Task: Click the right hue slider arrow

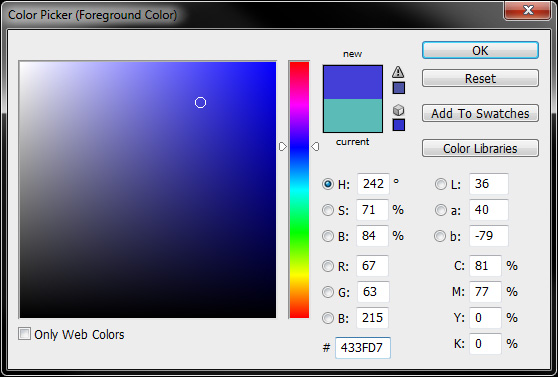Action: coord(315,146)
